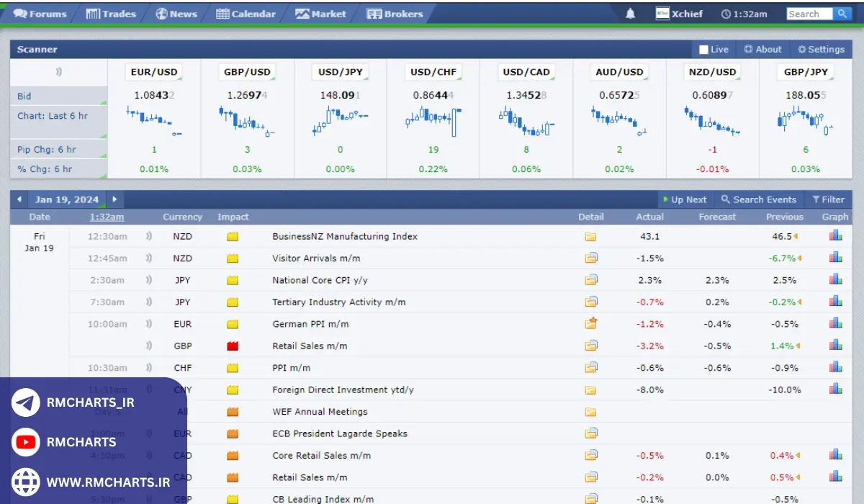Click sound icon beside 2:30am JPY event

[x=149, y=280]
